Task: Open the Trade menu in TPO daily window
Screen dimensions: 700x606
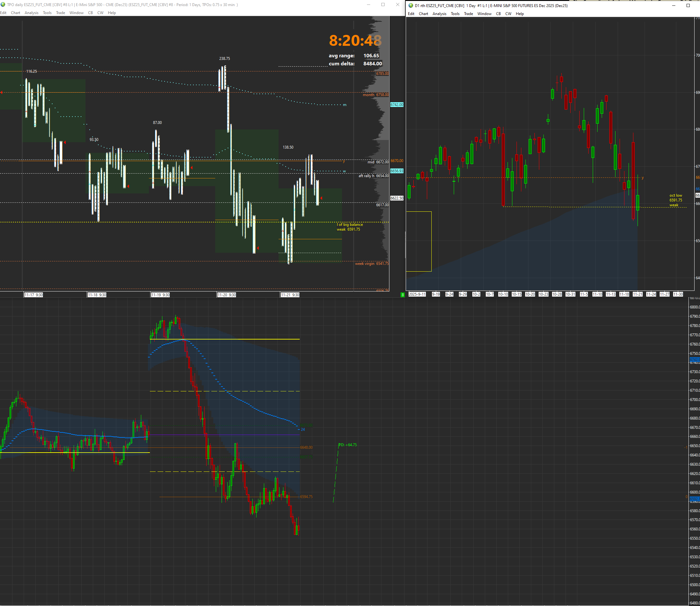Action: point(61,13)
